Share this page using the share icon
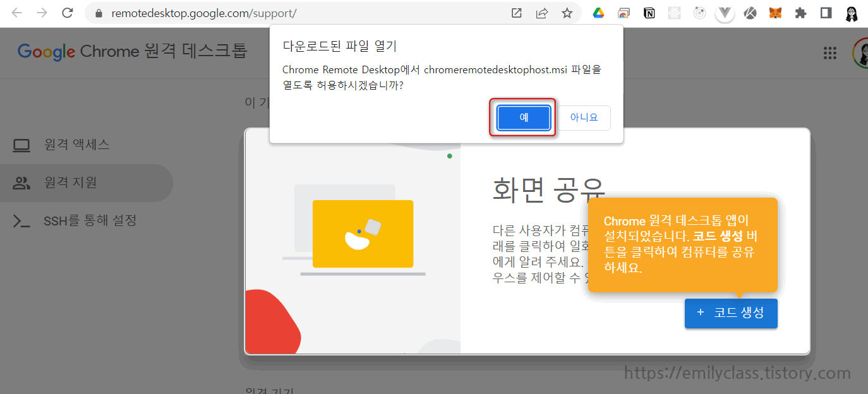This screenshot has height=394, width=868. pyautogui.click(x=542, y=13)
